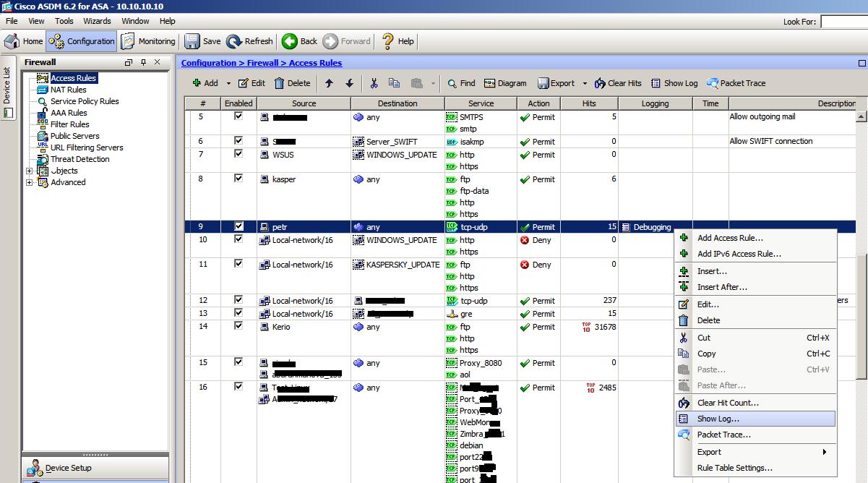
Task: Expand the Export submenu in context menu
Action: tap(755, 452)
